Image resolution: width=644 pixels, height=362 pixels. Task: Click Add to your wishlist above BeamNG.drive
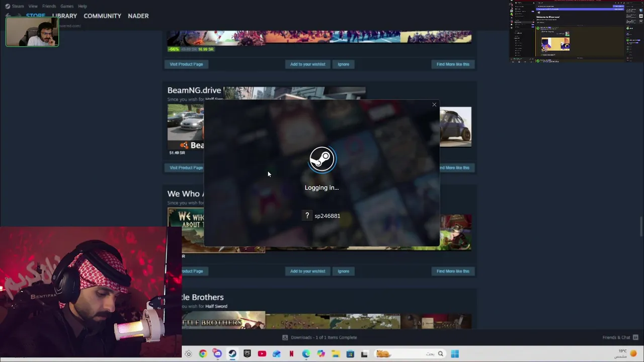tap(307, 64)
